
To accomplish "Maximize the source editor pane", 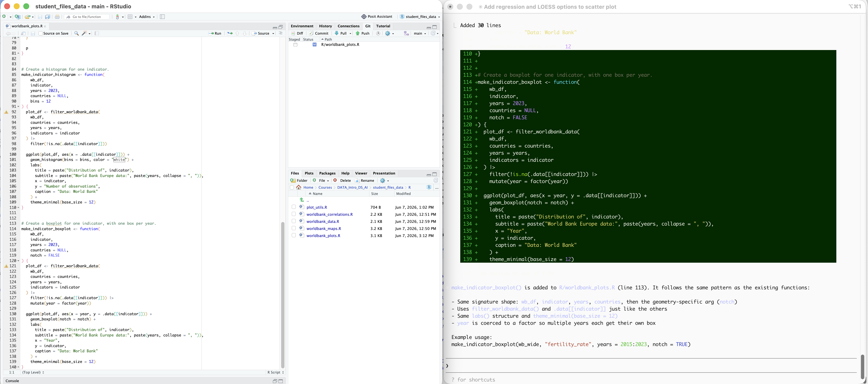I will pyautogui.click(x=281, y=27).
